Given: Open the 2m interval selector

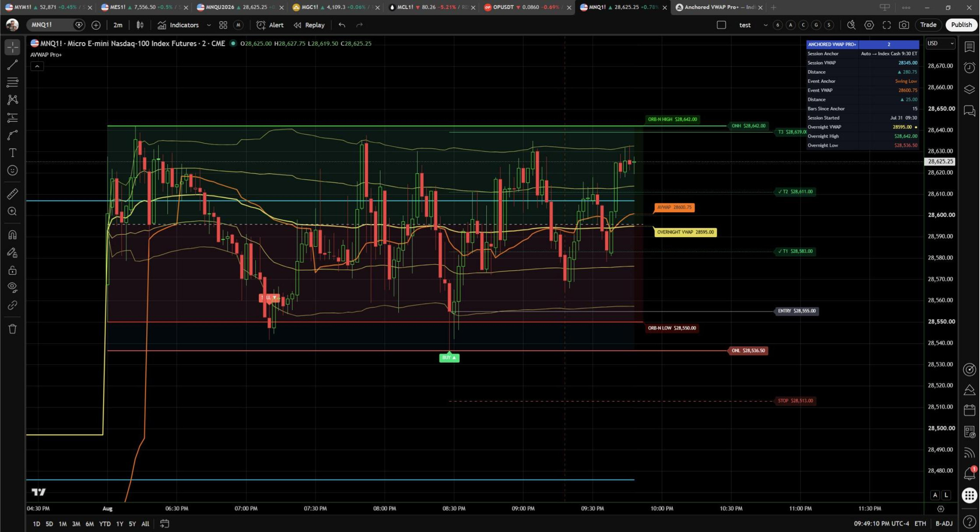Looking at the screenshot, I should 118,25.
